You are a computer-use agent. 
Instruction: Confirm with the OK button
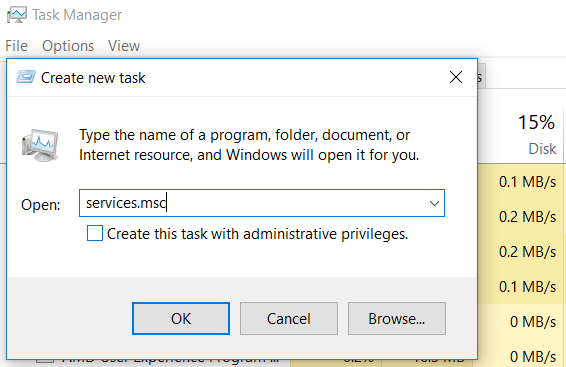(181, 319)
